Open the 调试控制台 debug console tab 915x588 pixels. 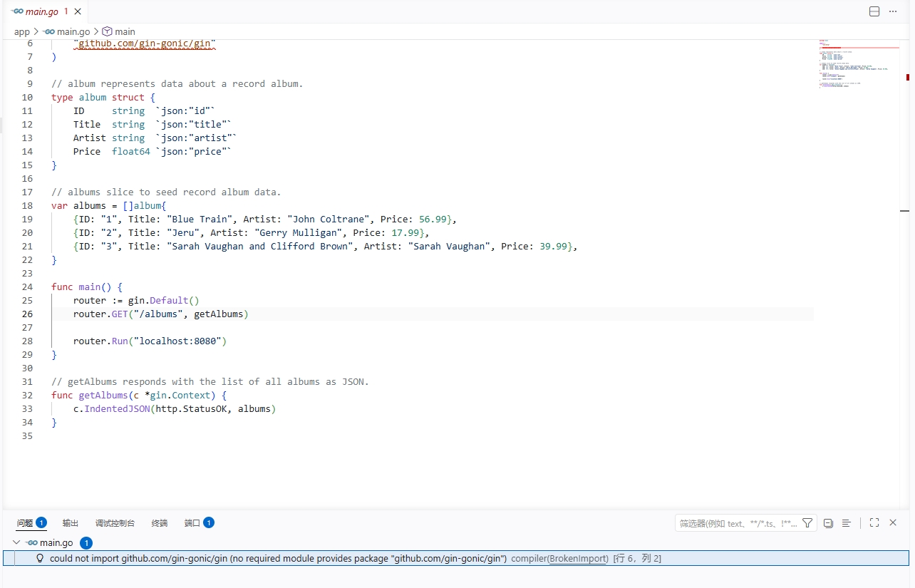[x=115, y=523]
